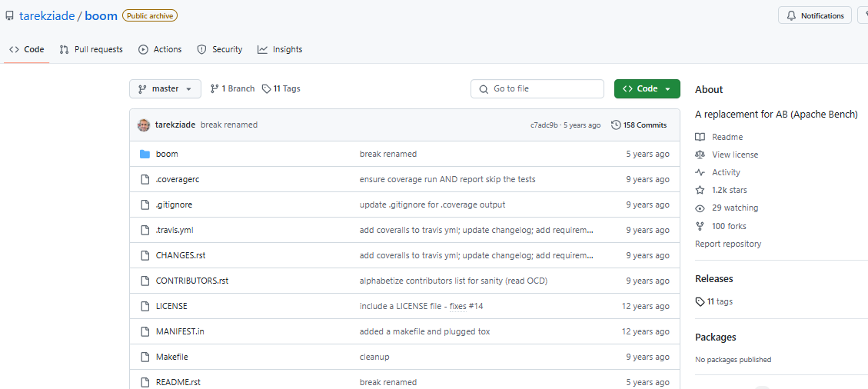868x389 pixels.
Task: Open 11 tags under Releases
Action: (x=714, y=301)
